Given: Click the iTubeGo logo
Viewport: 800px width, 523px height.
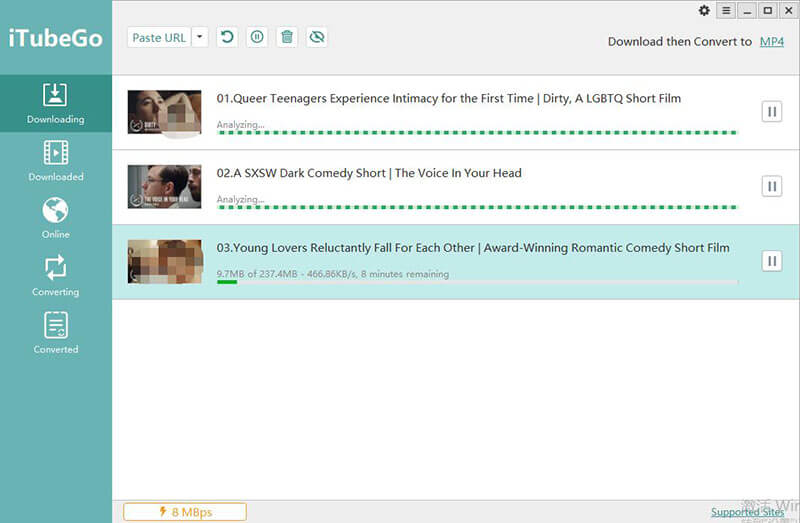Looking at the screenshot, I should (56, 38).
